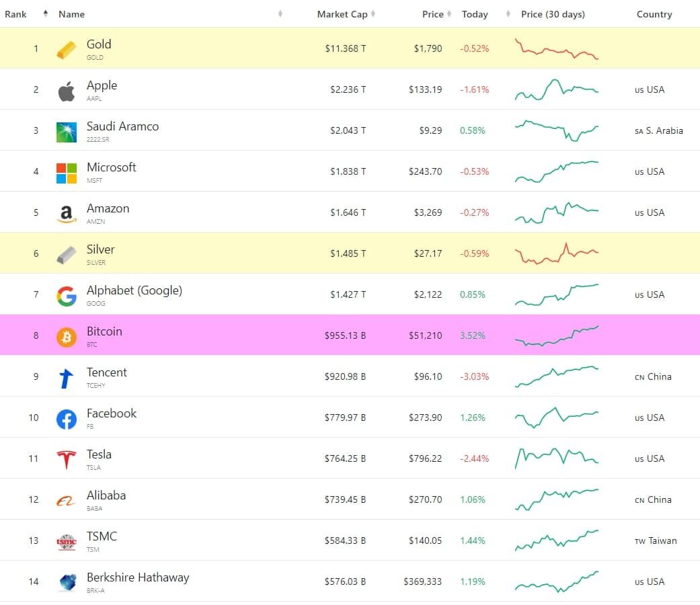Screen dimensions: 700x605
Task: Click Bitcoin price $51,210
Action: (x=426, y=335)
